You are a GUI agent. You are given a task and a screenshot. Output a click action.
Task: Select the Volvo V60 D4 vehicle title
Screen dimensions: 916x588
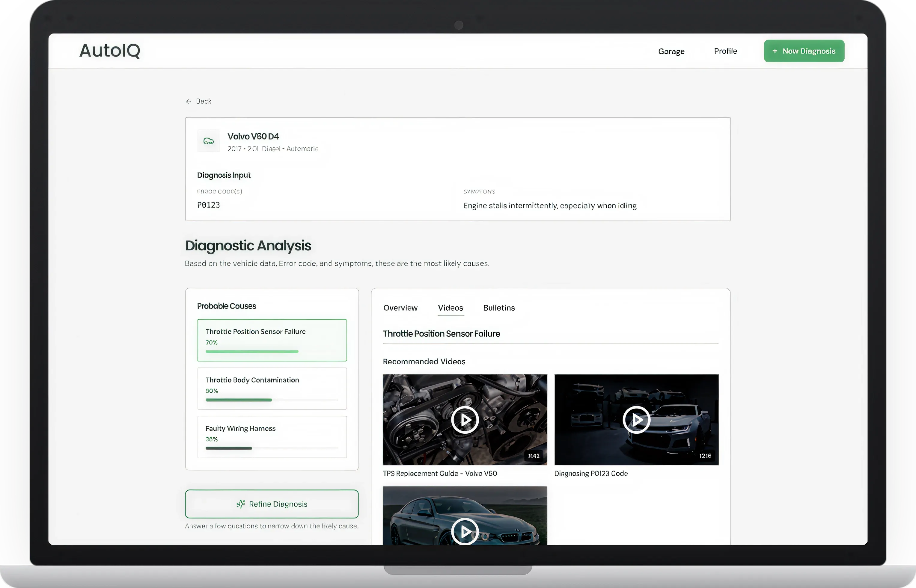click(x=253, y=136)
